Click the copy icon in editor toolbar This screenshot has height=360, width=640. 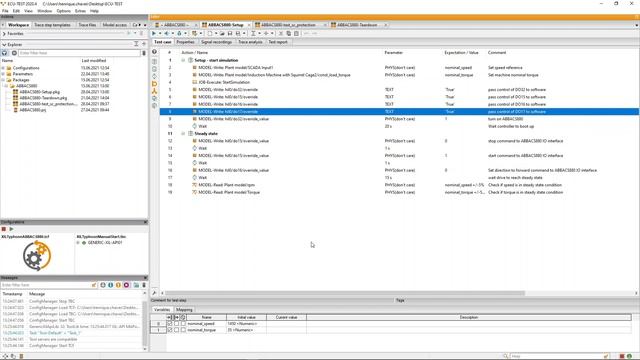tap(289, 33)
